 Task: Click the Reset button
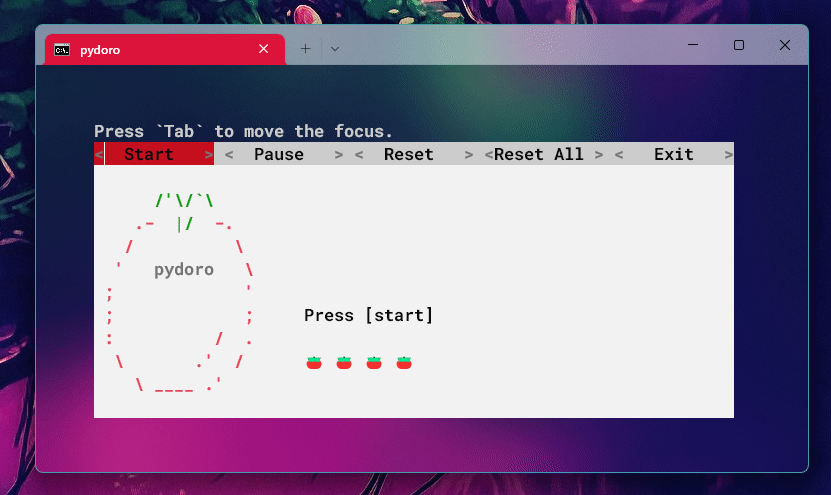[x=413, y=154]
